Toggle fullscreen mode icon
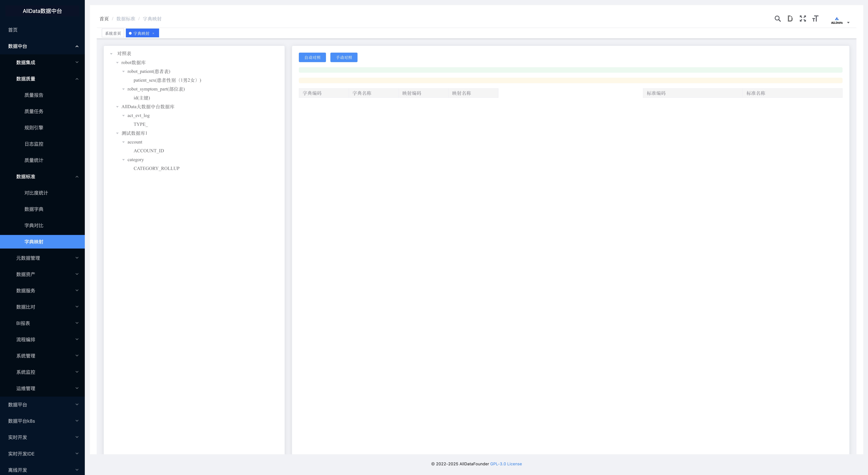The width and height of the screenshot is (868, 475). 803,19
